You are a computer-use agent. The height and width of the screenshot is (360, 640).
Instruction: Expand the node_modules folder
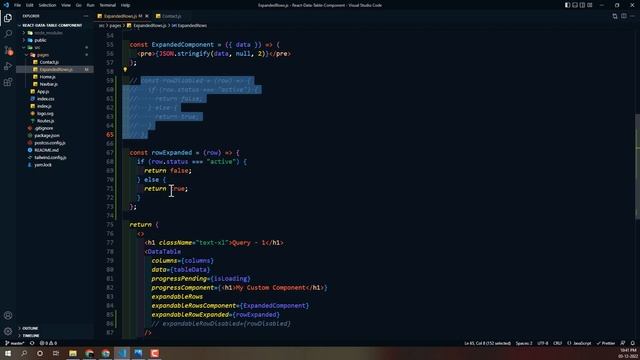pos(48,33)
